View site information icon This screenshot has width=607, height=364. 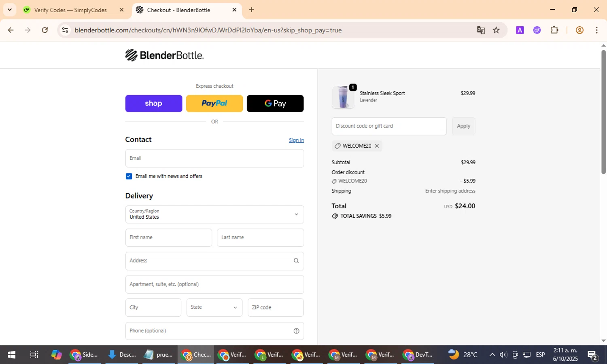click(x=65, y=30)
